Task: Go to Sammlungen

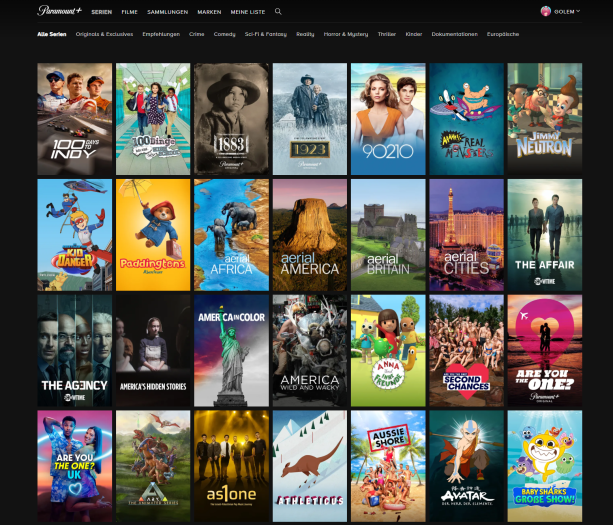Action: click(x=167, y=12)
